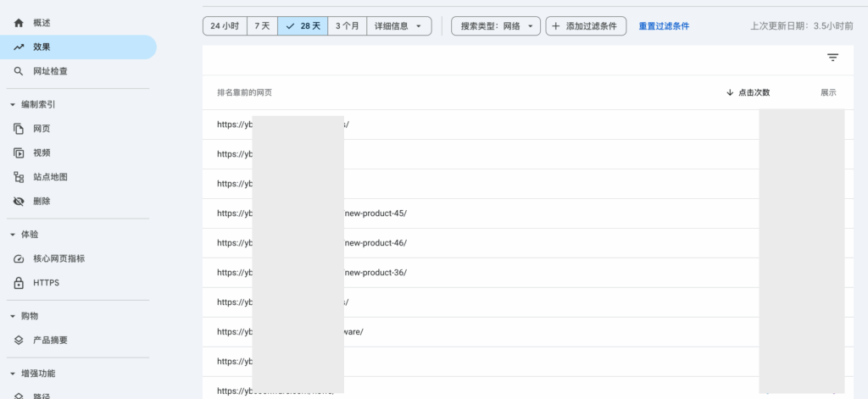Collapse the 体验 section
The width and height of the screenshot is (868, 399).
coord(12,235)
